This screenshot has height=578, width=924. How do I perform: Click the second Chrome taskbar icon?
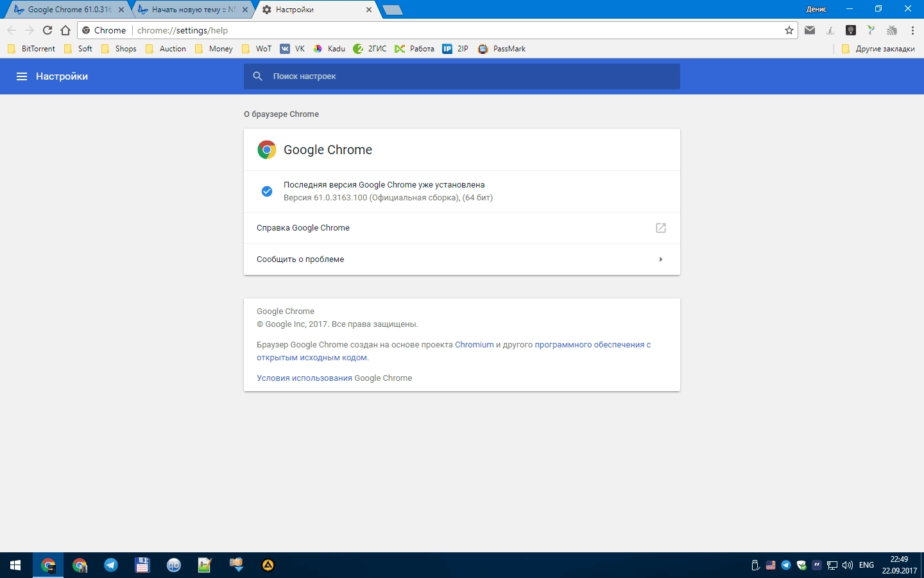coord(80,565)
